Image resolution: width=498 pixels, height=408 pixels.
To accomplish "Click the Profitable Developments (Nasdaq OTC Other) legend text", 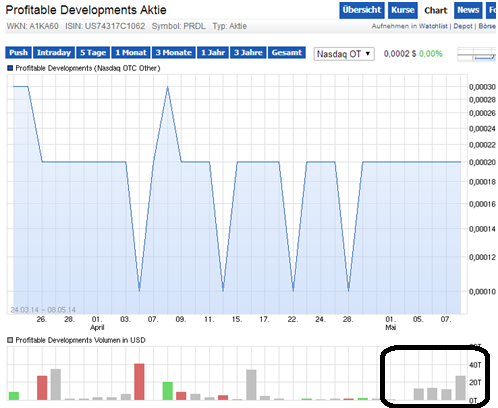I will click(88, 68).
